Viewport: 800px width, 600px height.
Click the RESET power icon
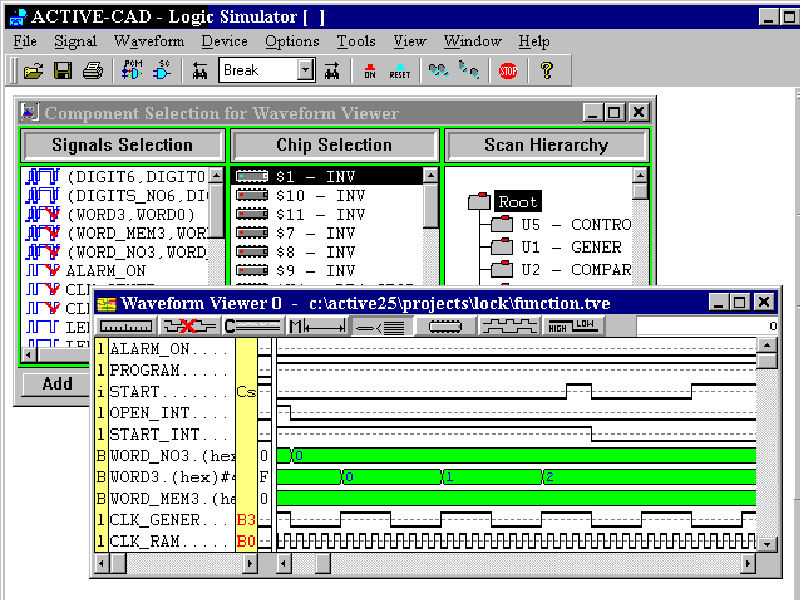click(400, 70)
